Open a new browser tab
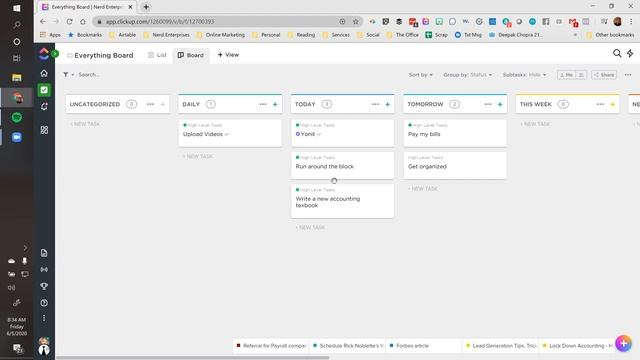The image size is (640, 360). pos(146,7)
